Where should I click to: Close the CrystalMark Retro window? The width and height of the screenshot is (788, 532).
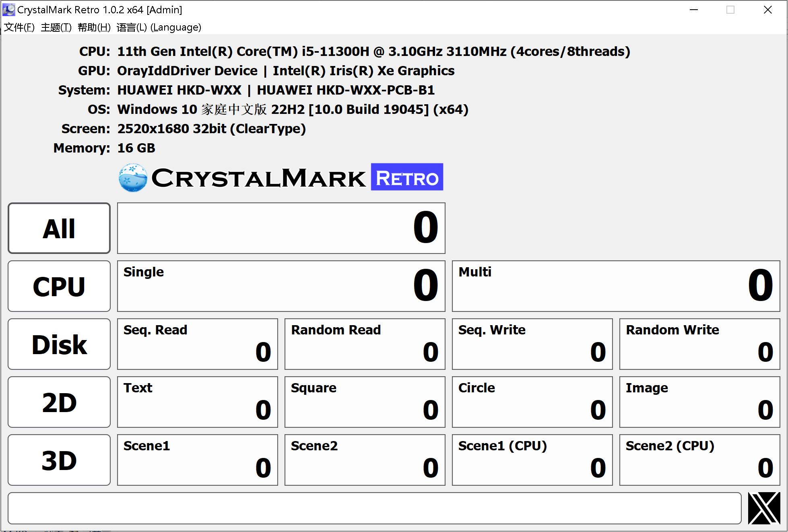tap(768, 10)
